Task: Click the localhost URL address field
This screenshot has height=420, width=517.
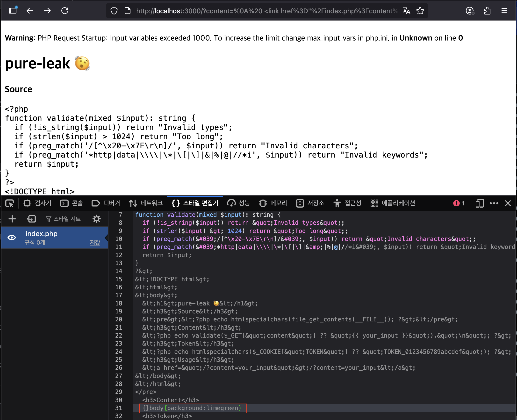Action: (266, 11)
